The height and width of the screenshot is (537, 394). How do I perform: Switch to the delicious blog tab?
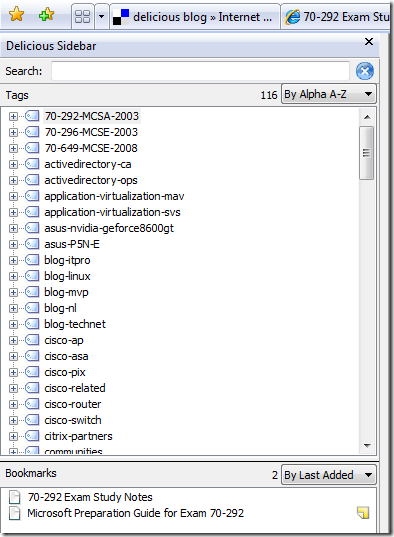(x=195, y=16)
